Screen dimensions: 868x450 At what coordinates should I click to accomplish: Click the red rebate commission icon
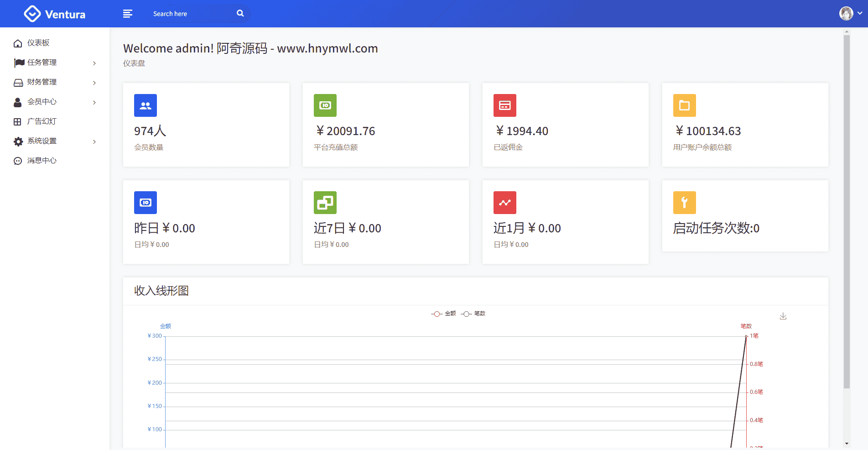(505, 105)
